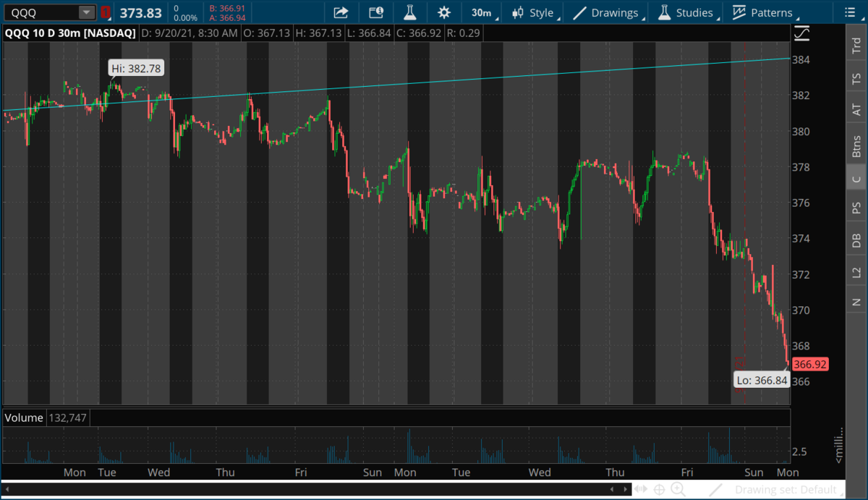Open the Studies dropdown menu
The image size is (868, 500).
pos(689,12)
